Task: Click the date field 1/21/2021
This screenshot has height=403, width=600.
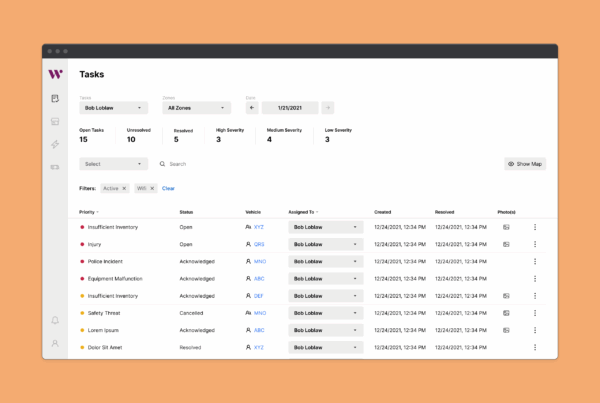Action: click(290, 108)
